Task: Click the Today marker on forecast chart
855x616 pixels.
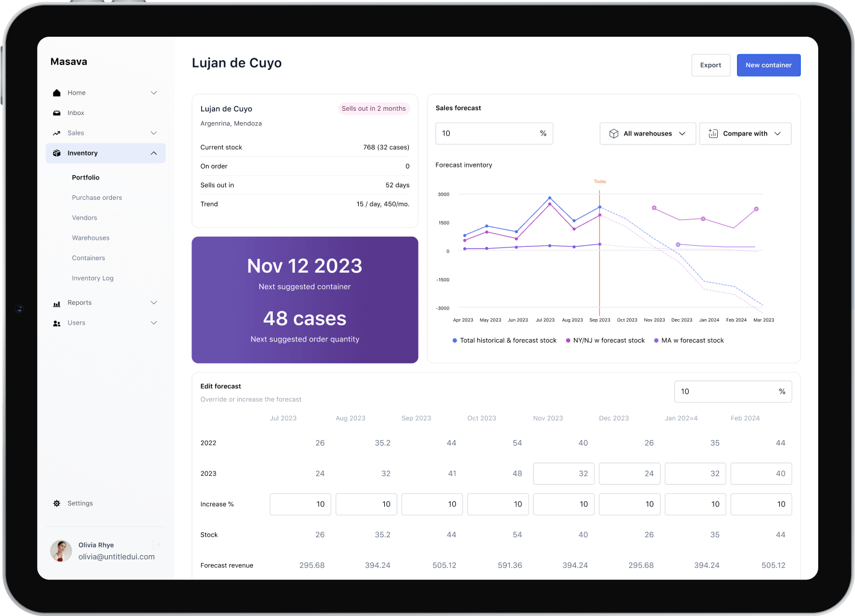Action: (600, 181)
